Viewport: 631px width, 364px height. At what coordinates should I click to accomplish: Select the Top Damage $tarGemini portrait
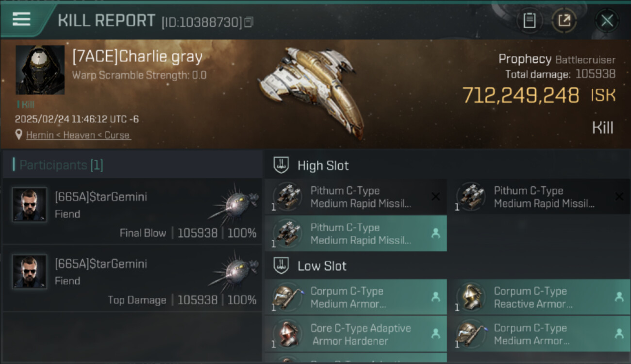tap(30, 272)
